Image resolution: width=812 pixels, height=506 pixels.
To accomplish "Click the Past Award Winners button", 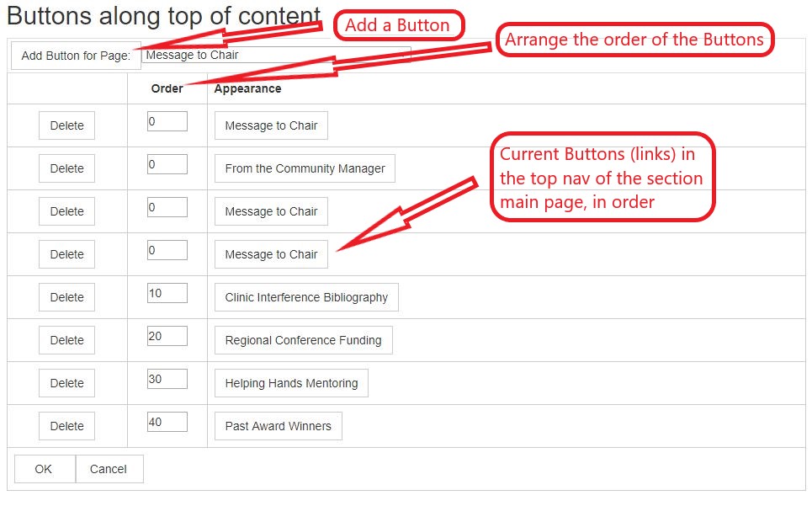I will pos(279,426).
